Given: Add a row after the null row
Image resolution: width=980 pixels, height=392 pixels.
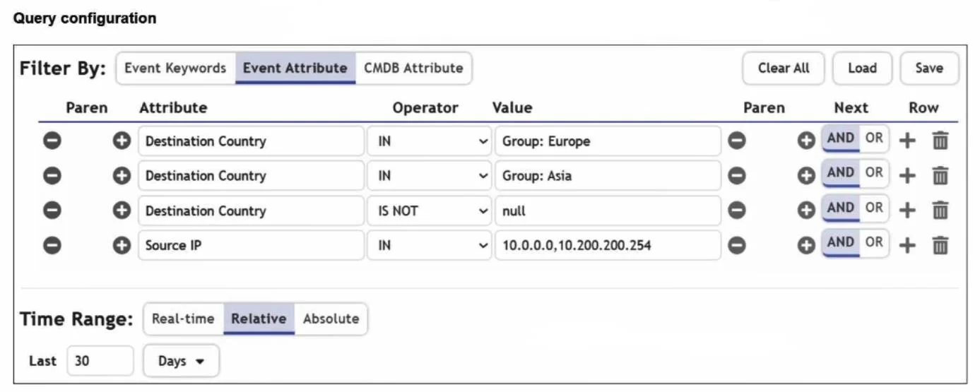Looking at the screenshot, I should pos(907,210).
